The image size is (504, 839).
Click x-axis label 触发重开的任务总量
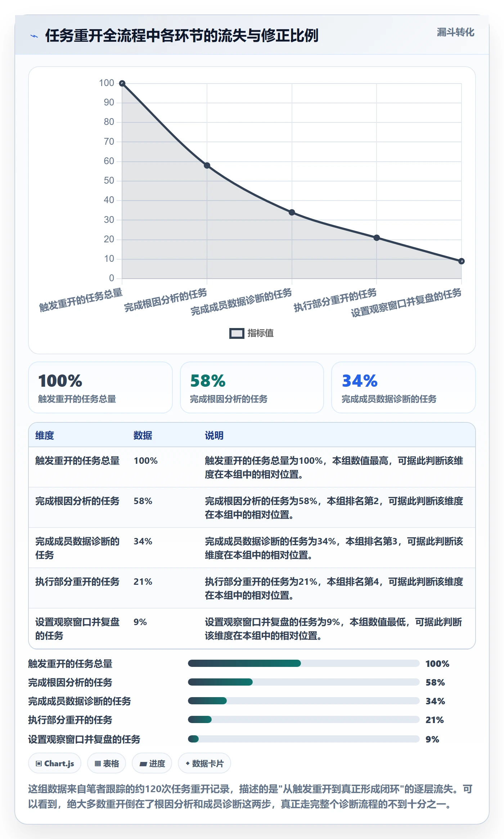click(81, 300)
